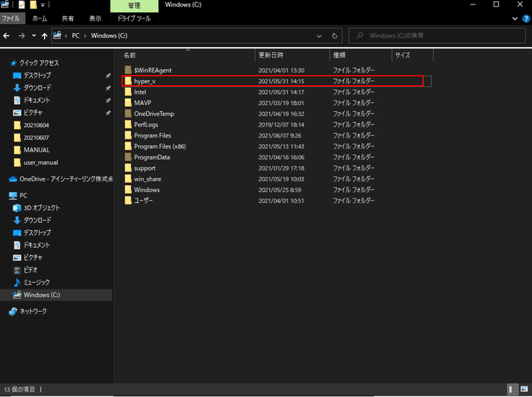Expand the ribbon with chevron

pos(515,19)
